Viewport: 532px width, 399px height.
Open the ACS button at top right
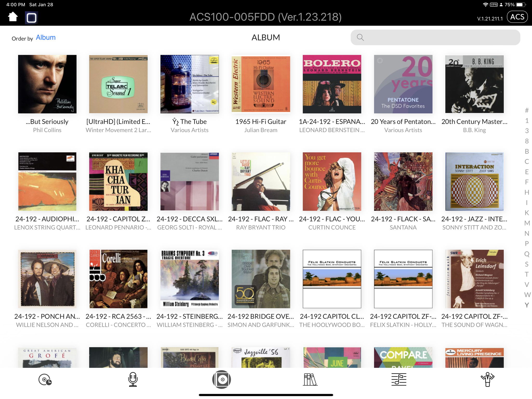517,17
